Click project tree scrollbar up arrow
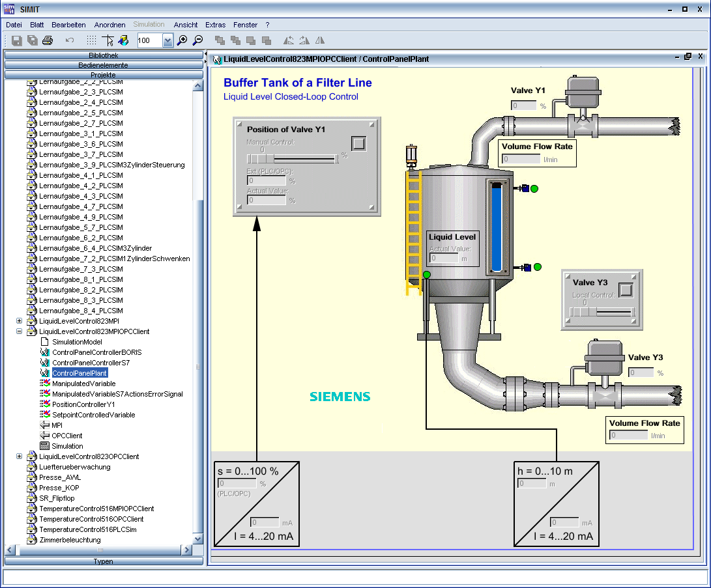 click(x=197, y=85)
